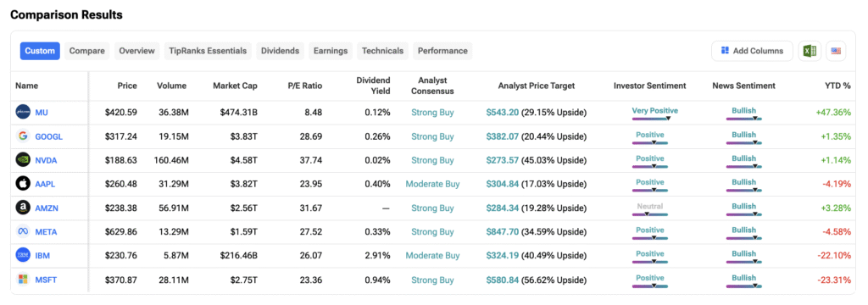This screenshot has width=868, height=305.
Task: Sort by the YTD % column header
Action: (837, 86)
